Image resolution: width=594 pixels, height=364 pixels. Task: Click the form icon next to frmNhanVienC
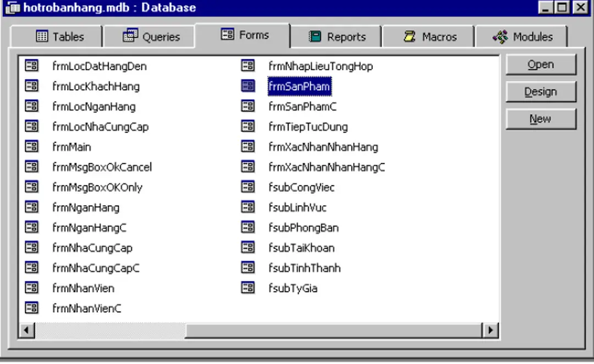pyautogui.click(x=31, y=308)
